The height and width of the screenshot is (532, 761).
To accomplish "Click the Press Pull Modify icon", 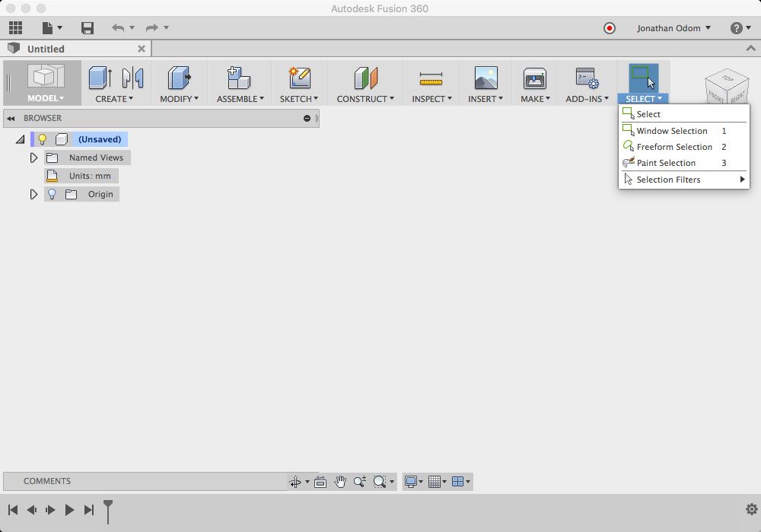I will [x=179, y=78].
